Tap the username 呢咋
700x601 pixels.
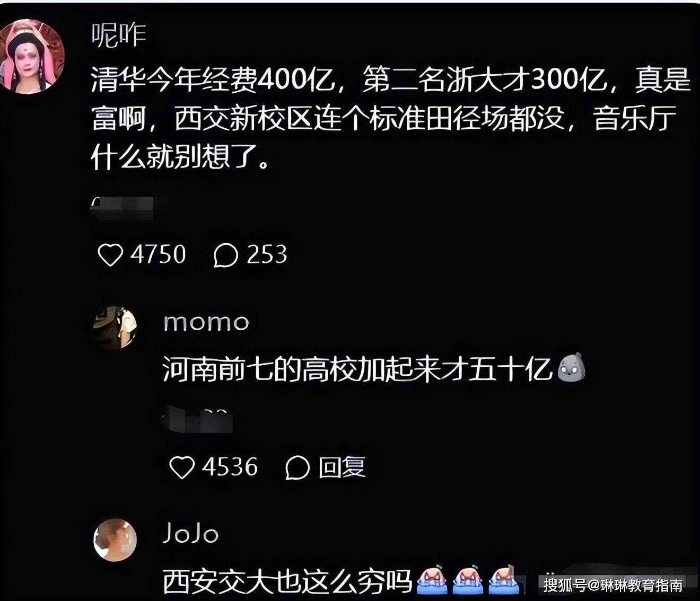118,36
